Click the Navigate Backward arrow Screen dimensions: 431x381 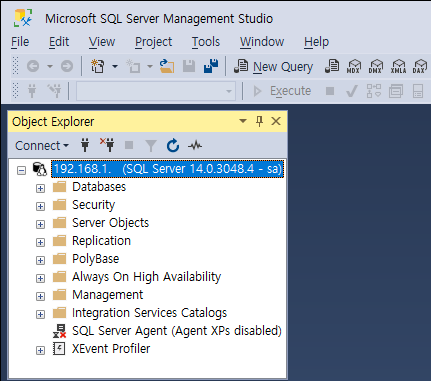coord(33,66)
